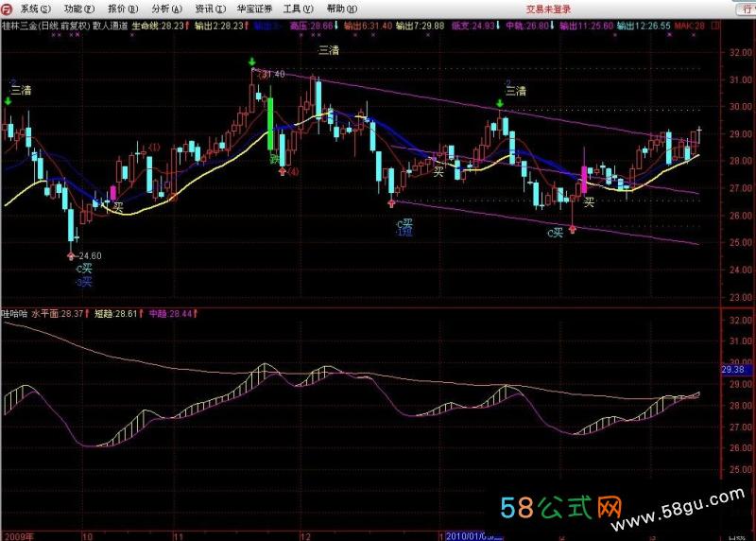Open the 帮助(H) menu
The image size is (756, 541).
pos(342,9)
